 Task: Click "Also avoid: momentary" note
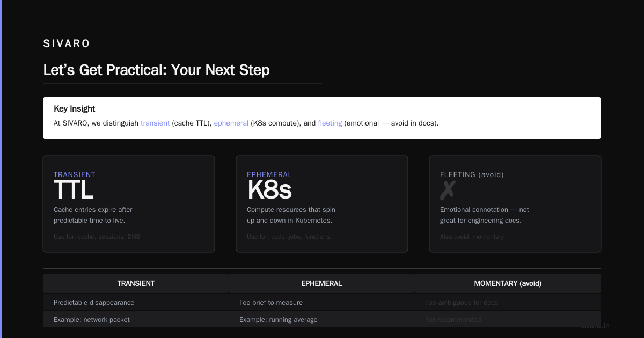pyautogui.click(x=472, y=237)
